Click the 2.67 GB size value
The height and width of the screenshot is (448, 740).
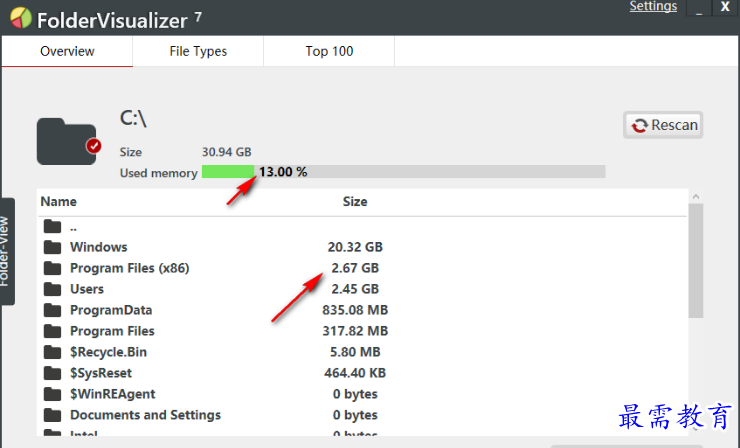coord(355,268)
